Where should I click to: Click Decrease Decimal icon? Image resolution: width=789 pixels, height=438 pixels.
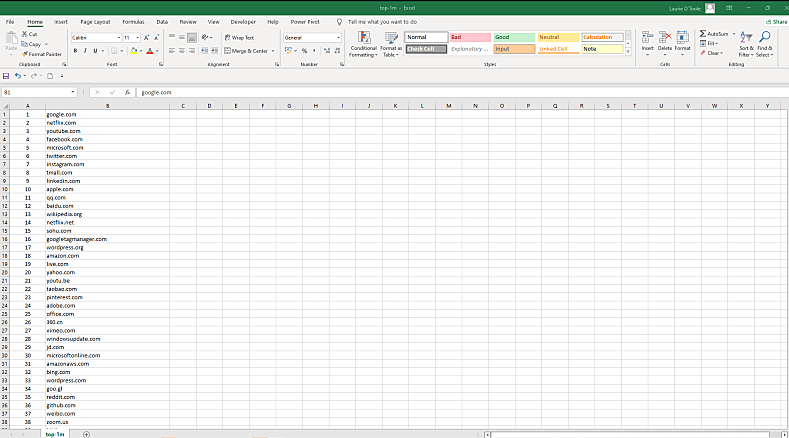point(337,51)
